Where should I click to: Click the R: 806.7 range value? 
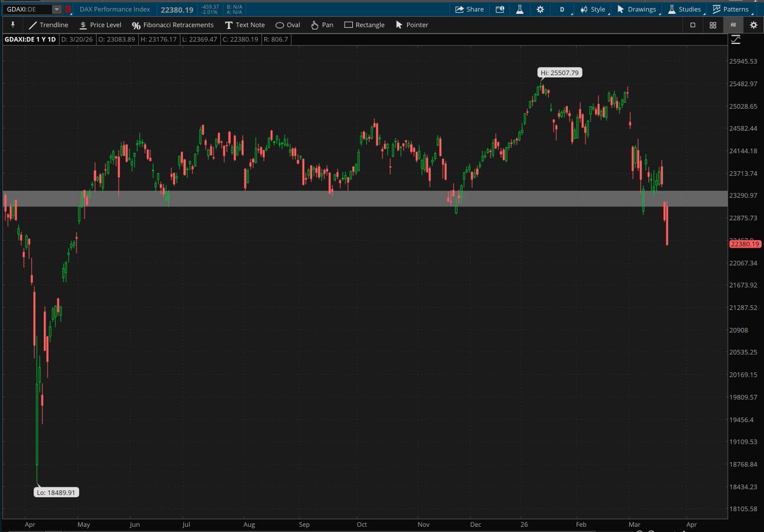[x=276, y=39]
